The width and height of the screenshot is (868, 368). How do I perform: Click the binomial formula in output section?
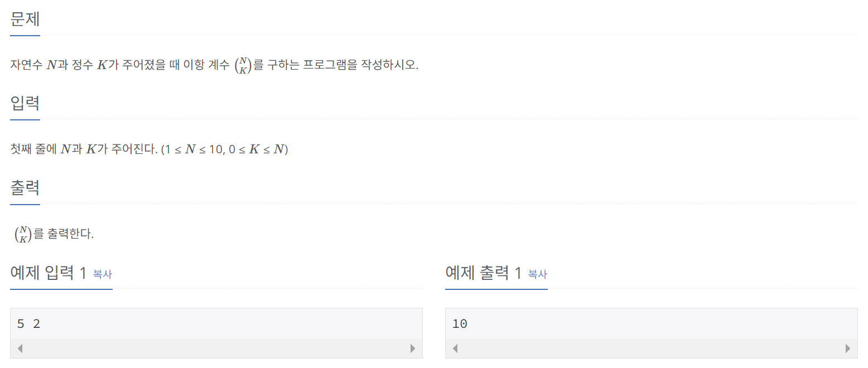point(23,234)
